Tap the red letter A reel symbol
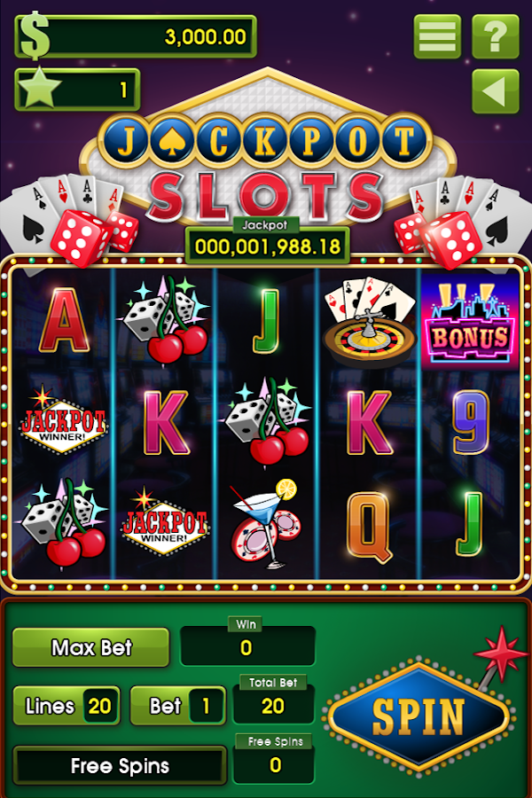This screenshot has width=532, height=798. 64,321
